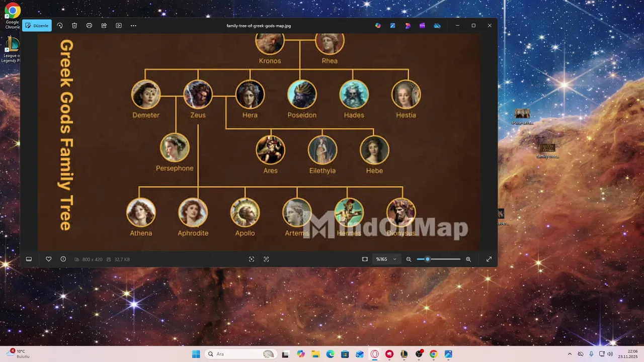This screenshot has height=362, width=644.
Task: Click the file name family-tree-of-greek-gods-map.jpg in title bar
Action: click(x=259, y=26)
